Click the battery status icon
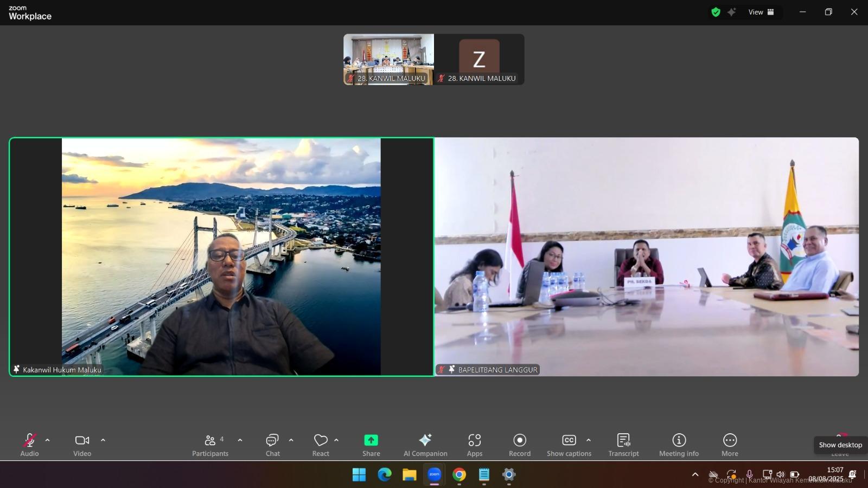868x488 pixels. 794,474
